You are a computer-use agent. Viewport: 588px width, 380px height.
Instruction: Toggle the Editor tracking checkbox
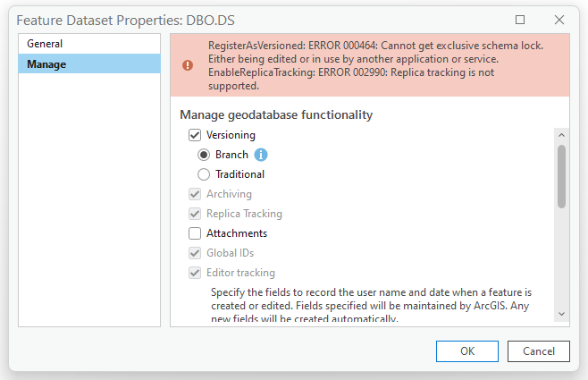(195, 273)
